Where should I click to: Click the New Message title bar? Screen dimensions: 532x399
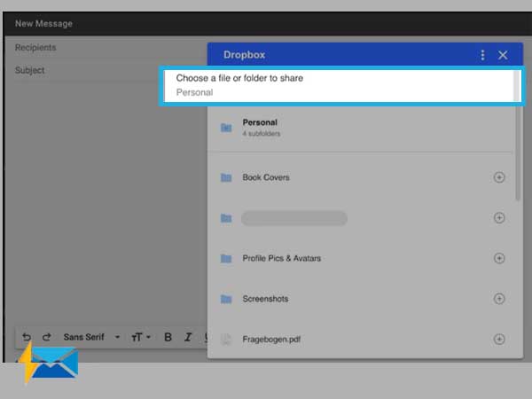[268, 24]
